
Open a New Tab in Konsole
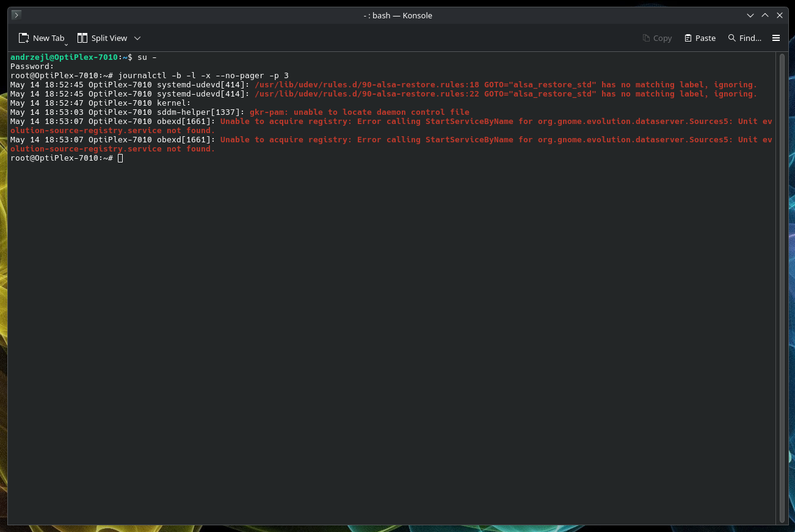coord(42,38)
